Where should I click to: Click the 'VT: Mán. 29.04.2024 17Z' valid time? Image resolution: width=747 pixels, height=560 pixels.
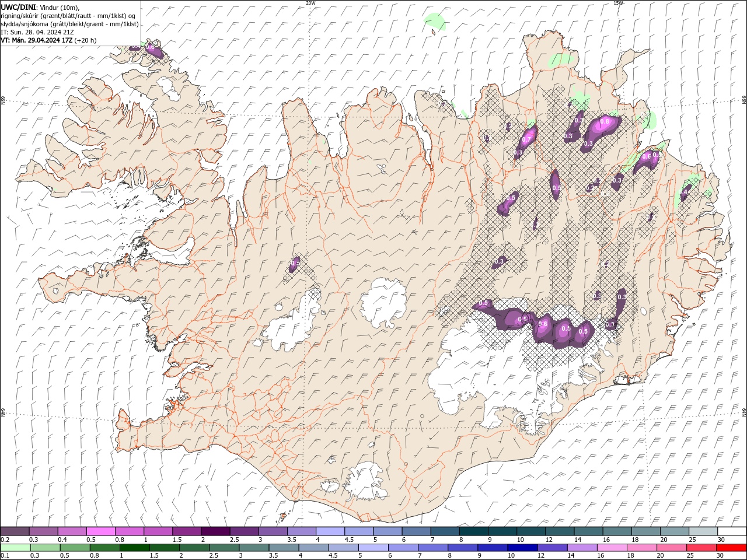pyautogui.click(x=36, y=40)
